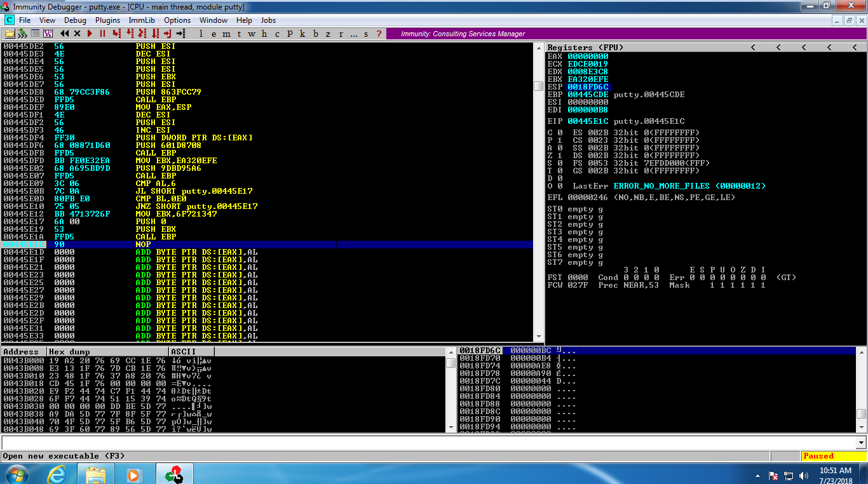Image resolution: width=868 pixels, height=484 pixels.
Task: Open the Window menu
Action: tap(214, 20)
